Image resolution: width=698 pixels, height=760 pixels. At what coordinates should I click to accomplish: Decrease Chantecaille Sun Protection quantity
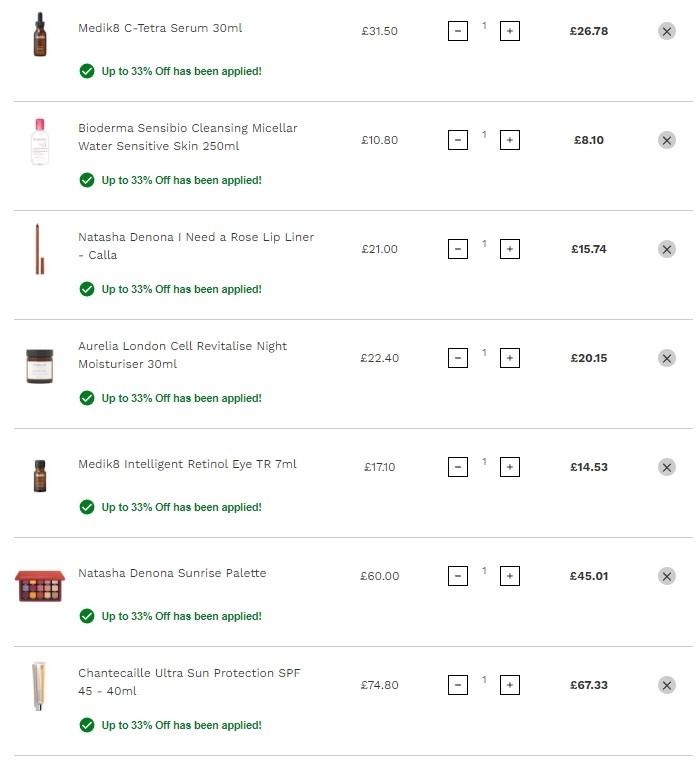[x=458, y=685]
